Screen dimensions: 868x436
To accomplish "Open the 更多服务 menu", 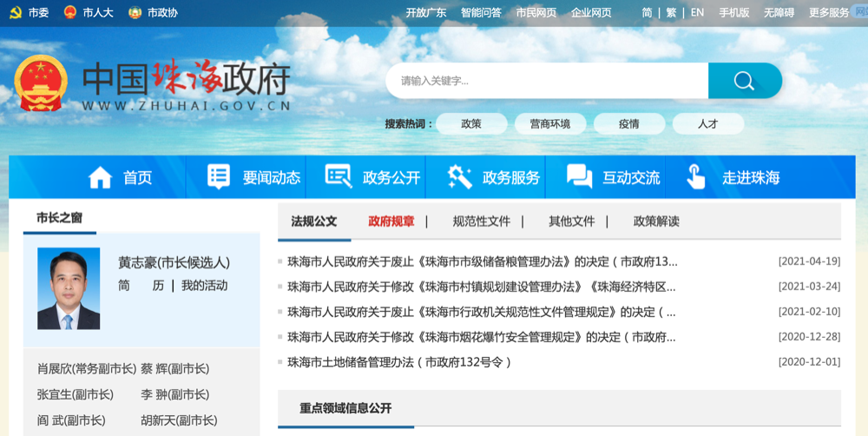I will tap(829, 13).
